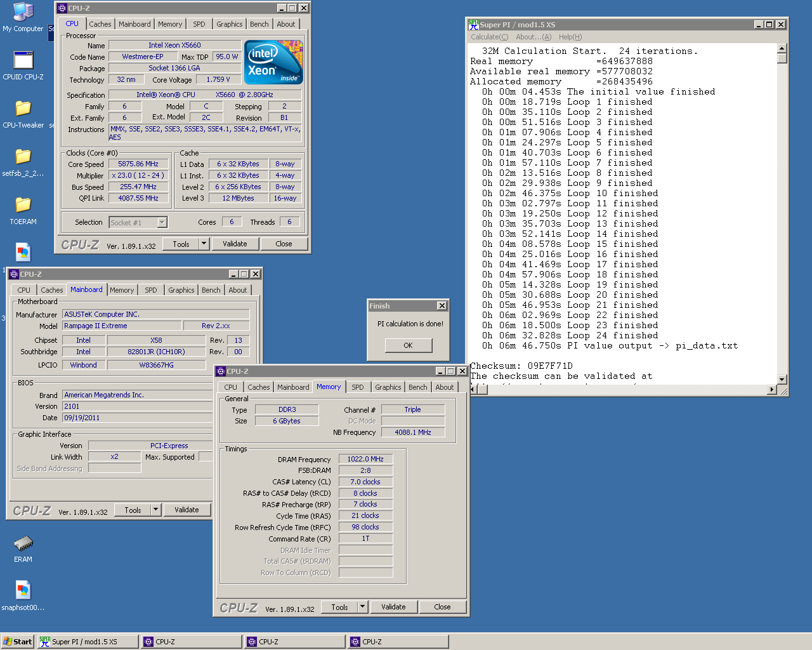The width and height of the screenshot is (812, 650).
Task: Click the Memory CPU-Z window title icon
Action: tap(221, 371)
